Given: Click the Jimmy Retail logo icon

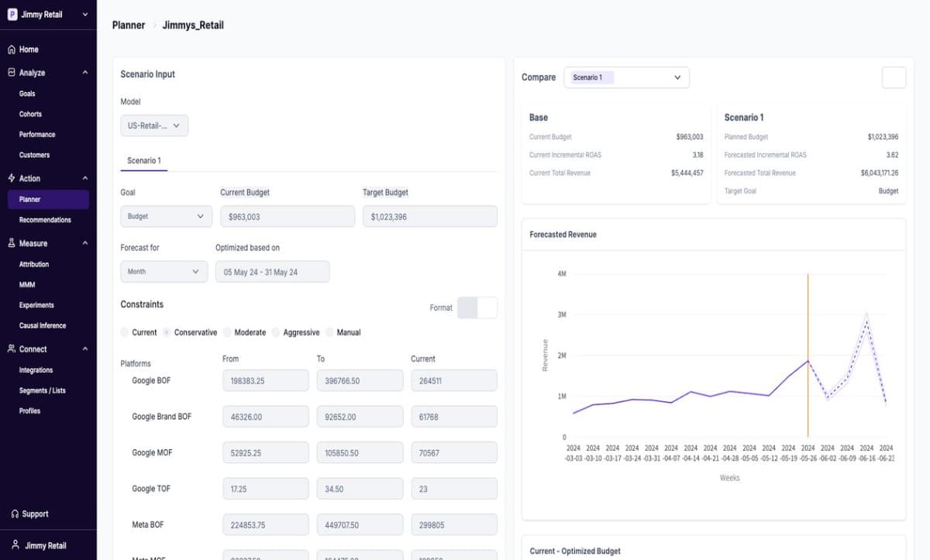Looking at the screenshot, I should coord(12,15).
